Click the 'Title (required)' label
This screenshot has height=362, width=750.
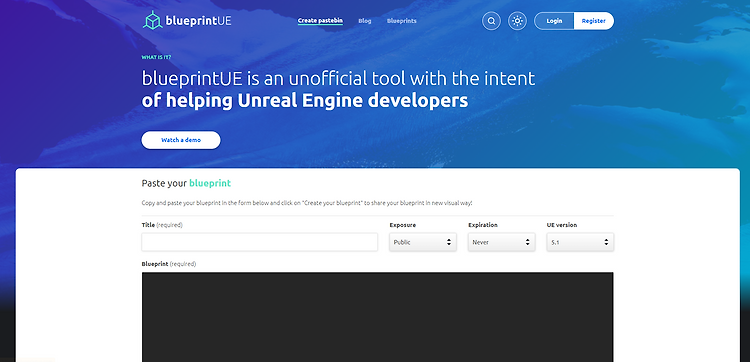click(162, 225)
